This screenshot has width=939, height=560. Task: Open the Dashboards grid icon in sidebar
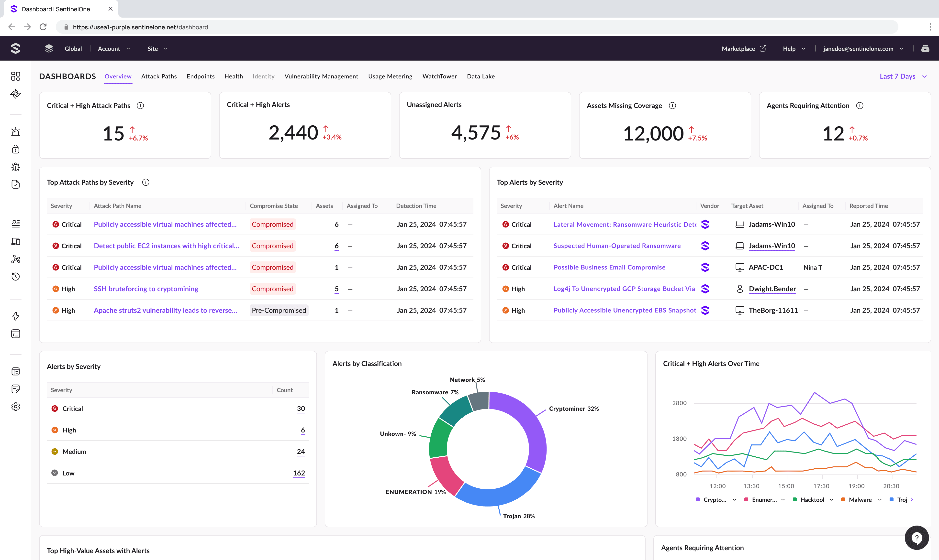pos(16,76)
